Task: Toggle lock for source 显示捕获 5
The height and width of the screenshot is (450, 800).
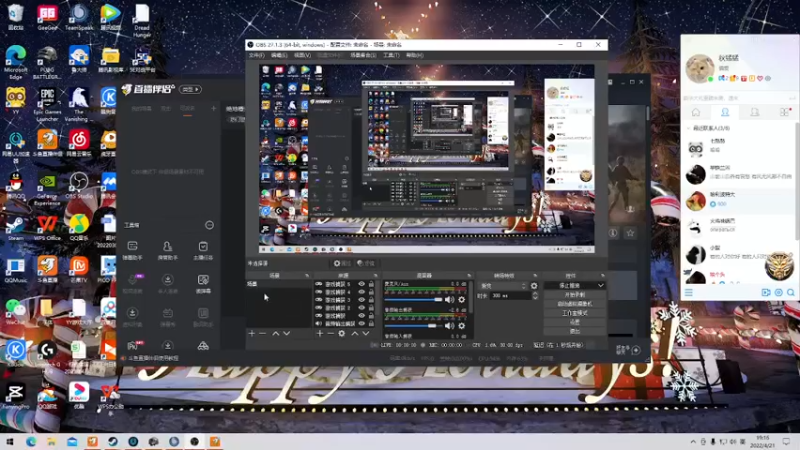Action: point(371,284)
